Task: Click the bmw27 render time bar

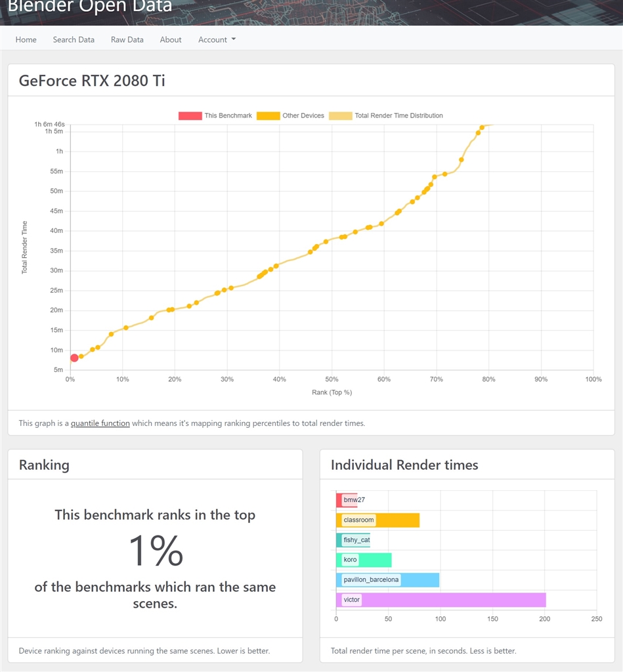Action: coord(347,500)
